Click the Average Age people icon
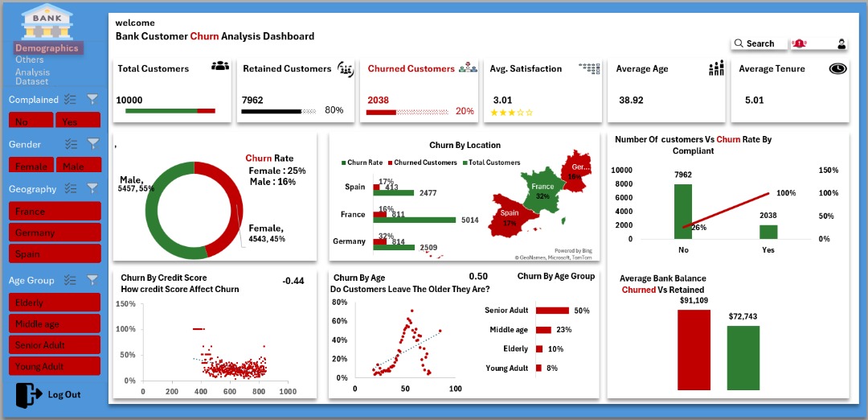Image resolution: width=868 pixels, height=420 pixels. click(716, 68)
